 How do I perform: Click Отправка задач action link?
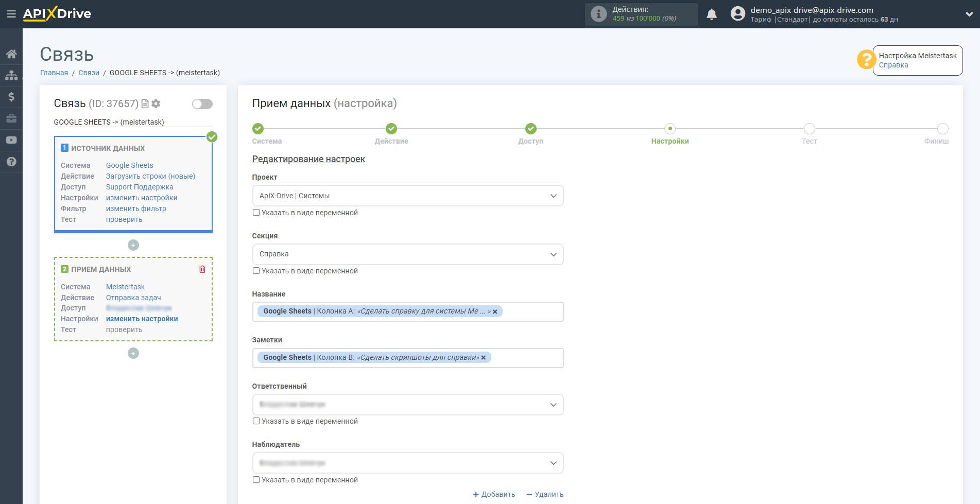(133, 298)
